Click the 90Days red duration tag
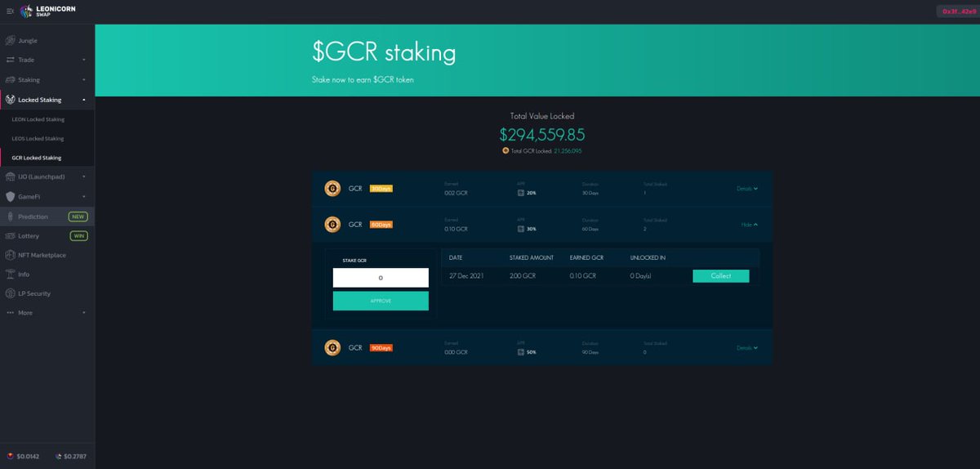Screen dimensions: 980x469 tap(381, 347)
